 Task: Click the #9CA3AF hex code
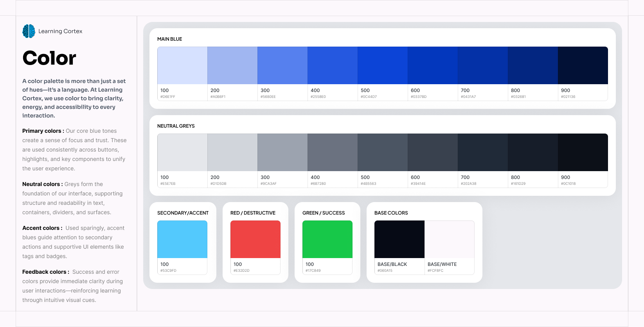point(268,184)
